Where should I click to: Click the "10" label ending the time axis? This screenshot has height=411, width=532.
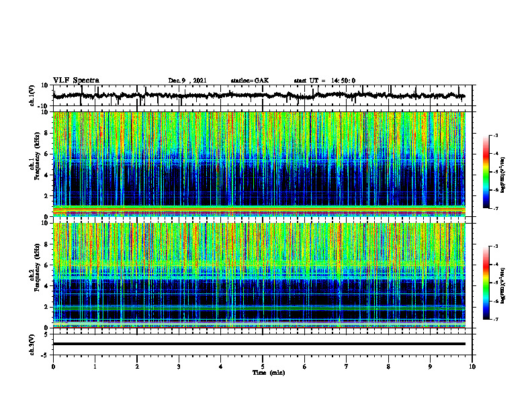[x=472, y=367]
